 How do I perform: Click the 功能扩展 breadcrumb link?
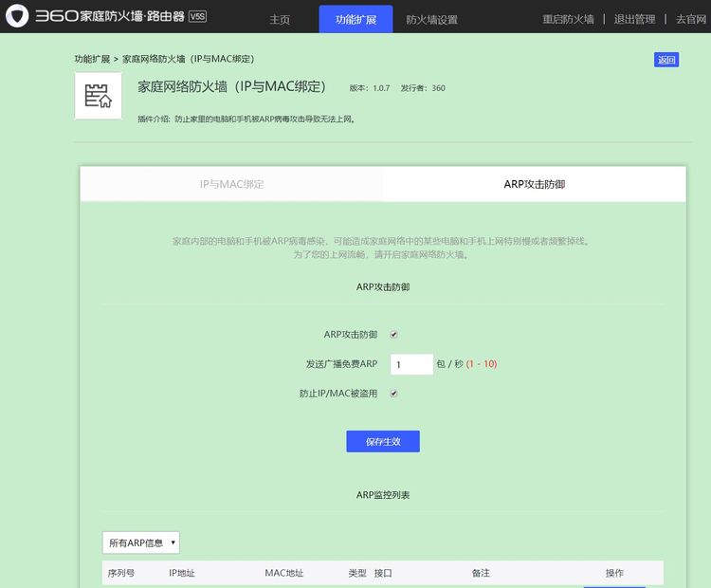[92, 59]
